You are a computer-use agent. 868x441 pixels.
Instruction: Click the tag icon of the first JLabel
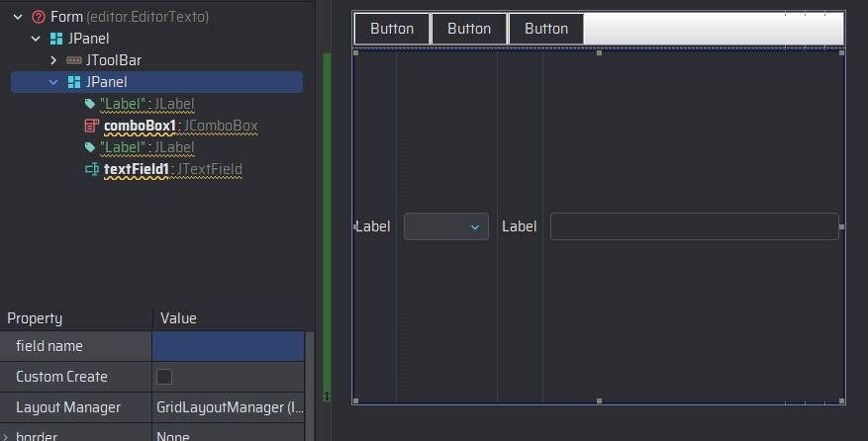pyautogui.click(x=91, y=104)
